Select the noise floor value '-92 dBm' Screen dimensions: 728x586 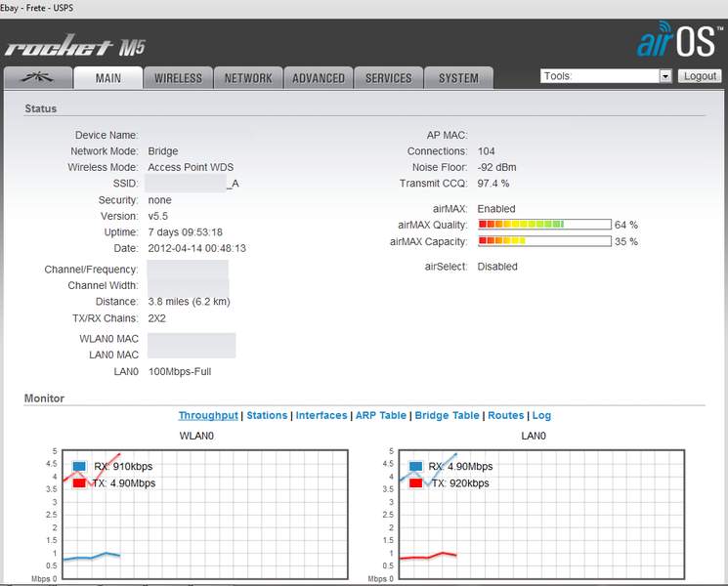(x=496, y=167)
